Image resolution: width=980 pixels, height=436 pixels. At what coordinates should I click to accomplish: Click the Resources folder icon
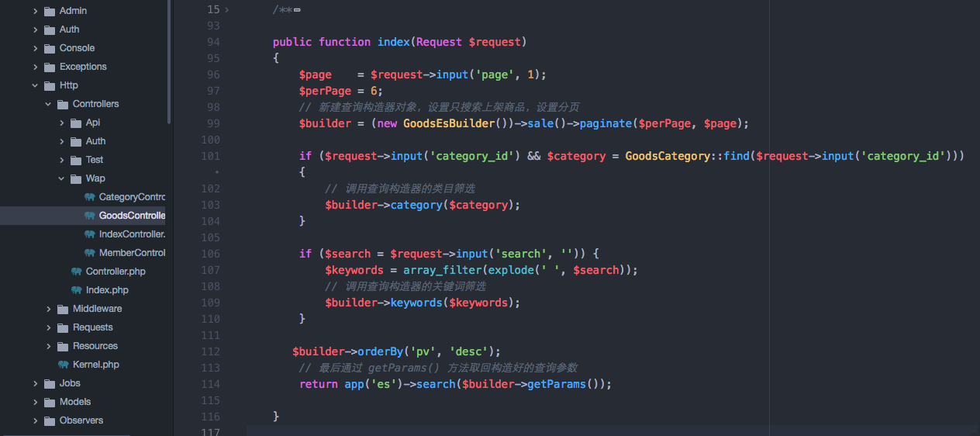pos(63,346)
